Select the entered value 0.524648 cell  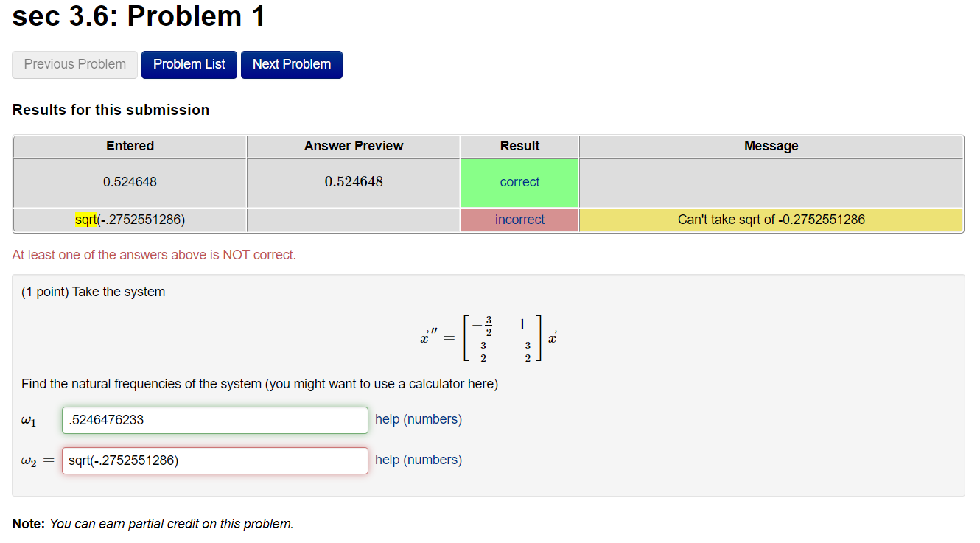point(130,183)
